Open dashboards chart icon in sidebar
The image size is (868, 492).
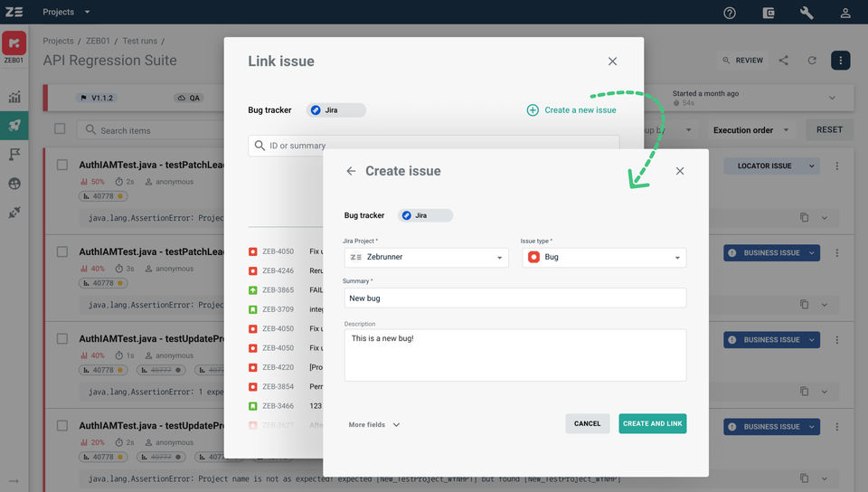point(14,97)
